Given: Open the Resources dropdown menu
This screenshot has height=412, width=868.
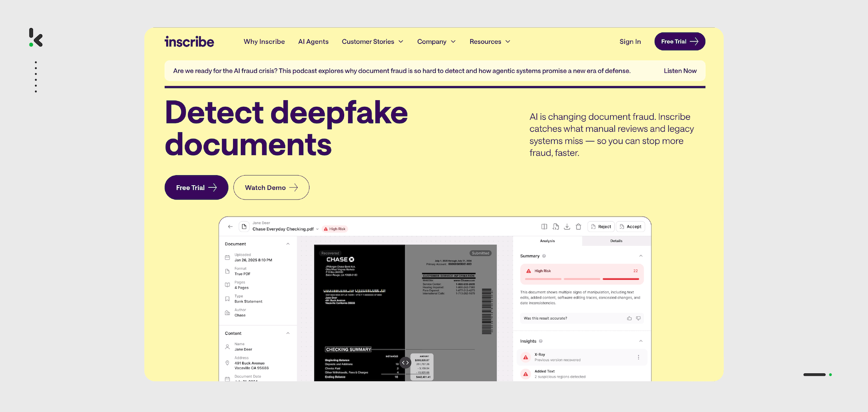Looking at the screenshot, I should pyautogui.click(x=490, y=42).
